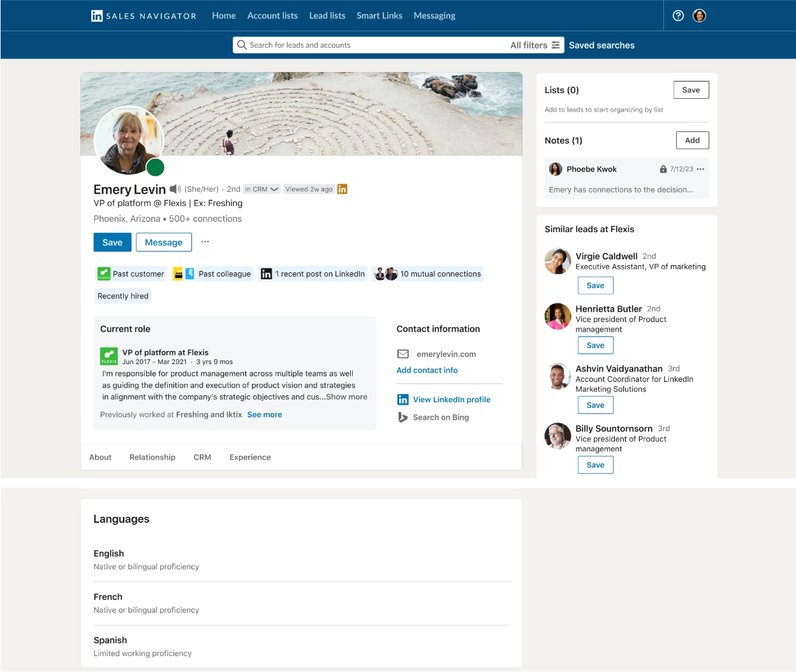
Task: Open emerylevin.com email address
Action: coord(446,354)
